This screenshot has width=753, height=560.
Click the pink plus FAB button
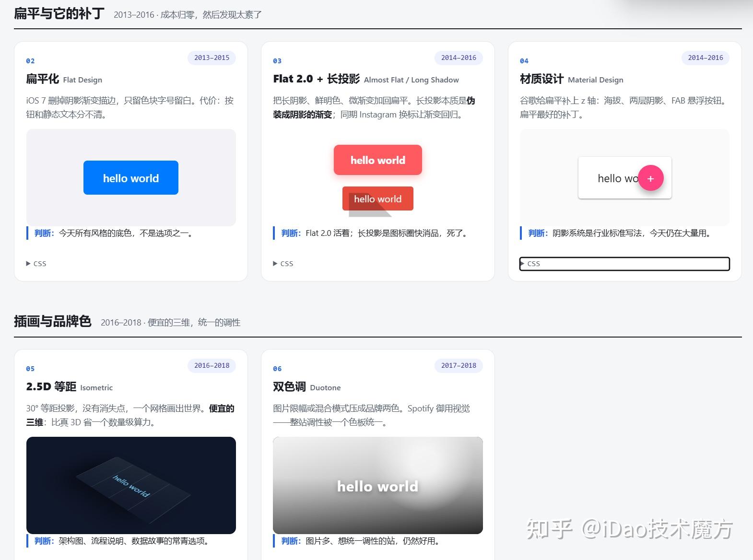click(x=650, y=178)
